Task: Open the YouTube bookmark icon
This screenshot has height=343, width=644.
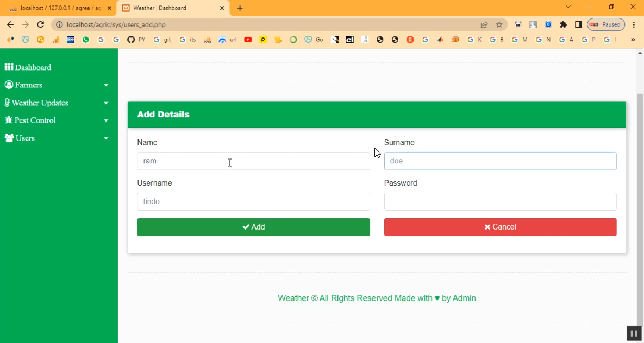Action: (248, 40)
